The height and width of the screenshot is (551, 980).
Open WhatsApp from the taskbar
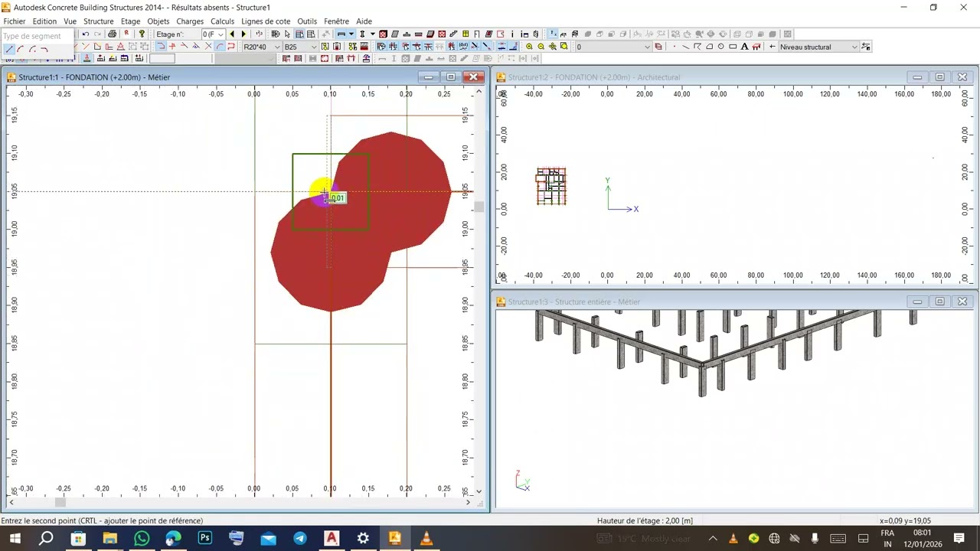tap(142, 538)
